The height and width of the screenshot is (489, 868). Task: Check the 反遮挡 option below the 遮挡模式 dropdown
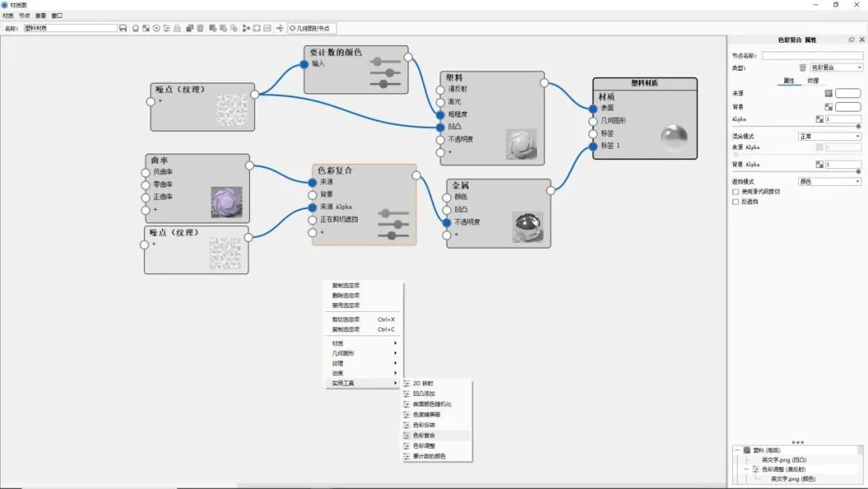736,201
